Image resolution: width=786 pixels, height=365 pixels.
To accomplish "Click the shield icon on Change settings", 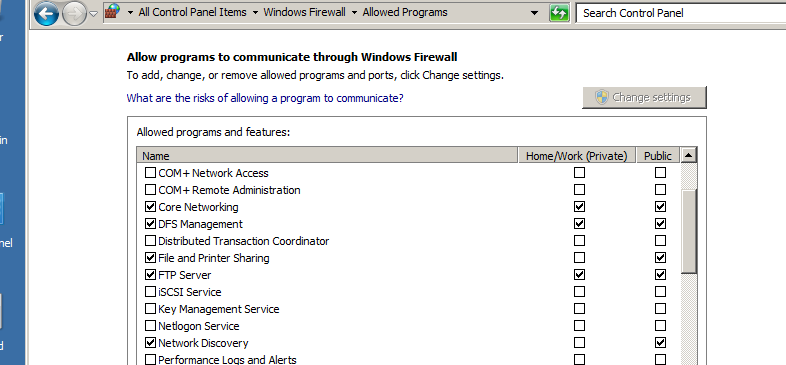I will tap(602, 97).
